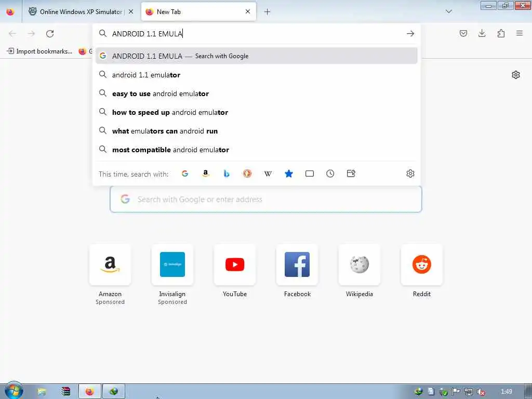532x399 pixels.
Task: Choose suggestion 'android 1.1 emulator'
Action: 256,75
